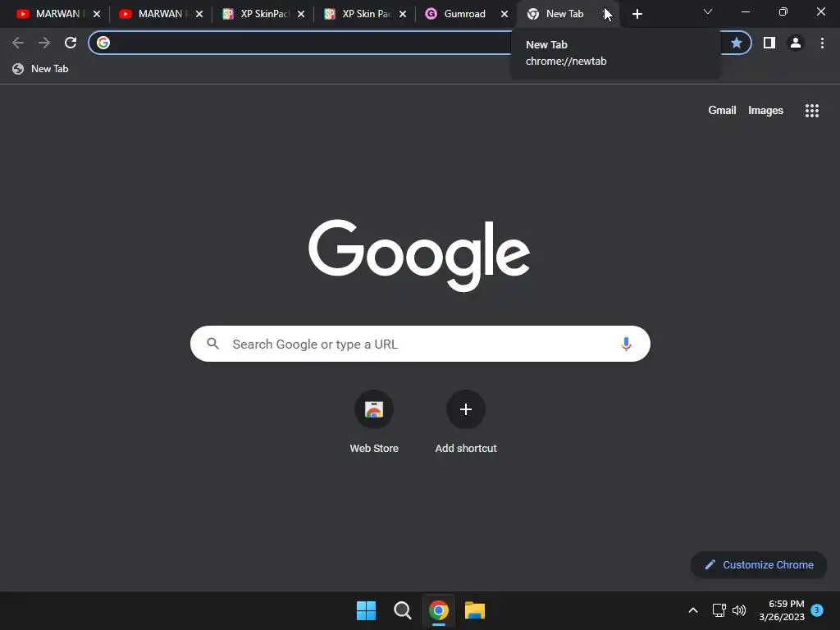Click the Google icon in the address bar
This screenshot has height=630, width=840.
point(103,43)
